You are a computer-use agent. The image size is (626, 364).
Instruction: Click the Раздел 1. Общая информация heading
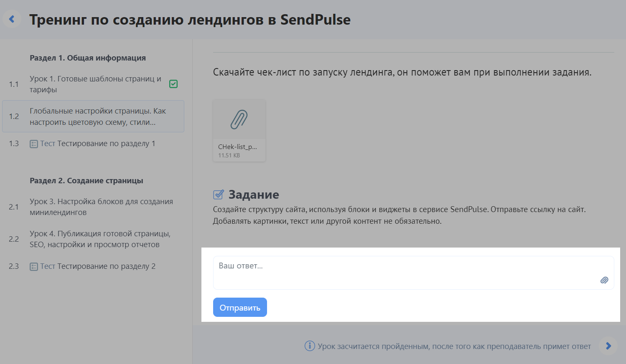click(x=88, y=58)
